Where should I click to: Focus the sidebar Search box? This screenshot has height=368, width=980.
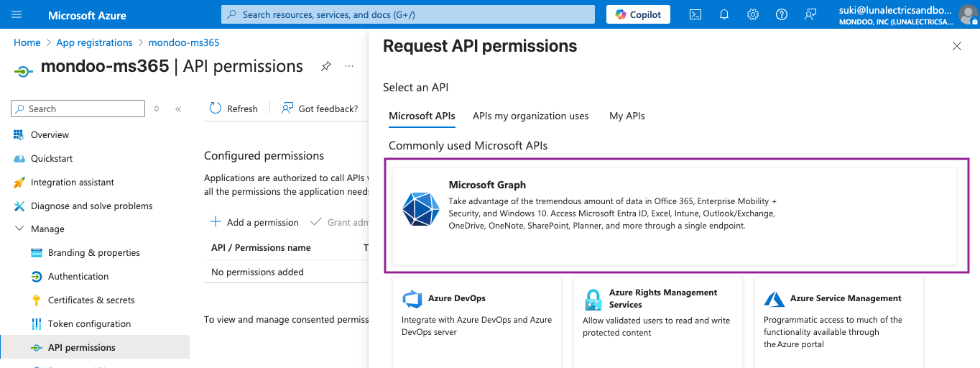[x=78, y=109]
